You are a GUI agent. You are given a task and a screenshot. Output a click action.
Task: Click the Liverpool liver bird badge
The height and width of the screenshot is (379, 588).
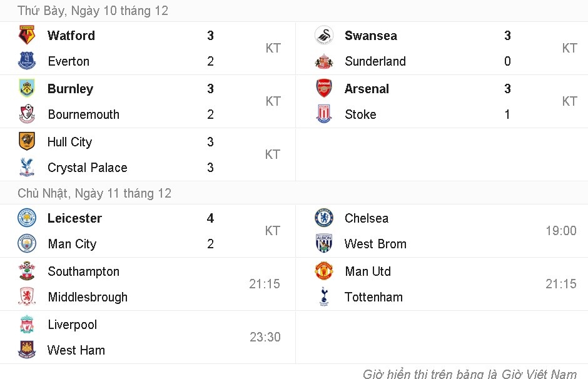tap(26, 325)
